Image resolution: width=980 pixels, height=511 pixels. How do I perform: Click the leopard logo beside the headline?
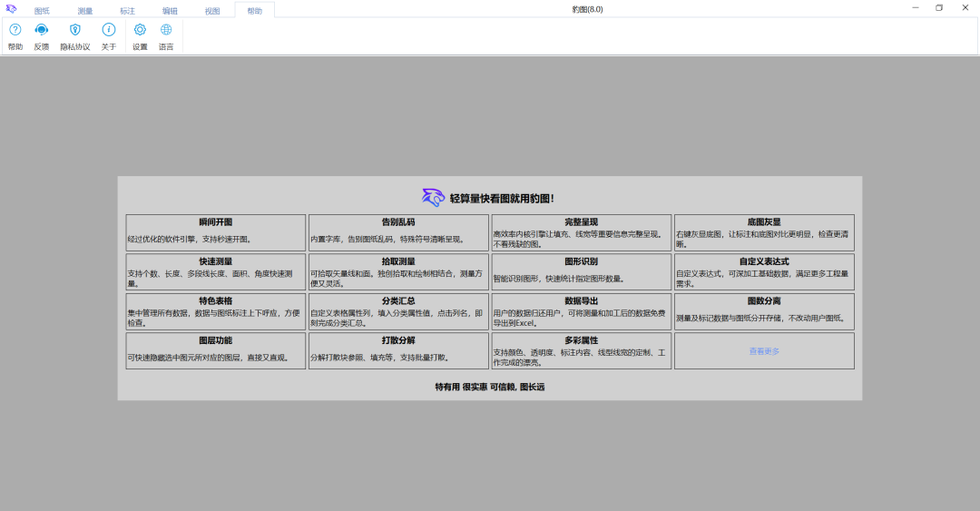tap(433, 198)
